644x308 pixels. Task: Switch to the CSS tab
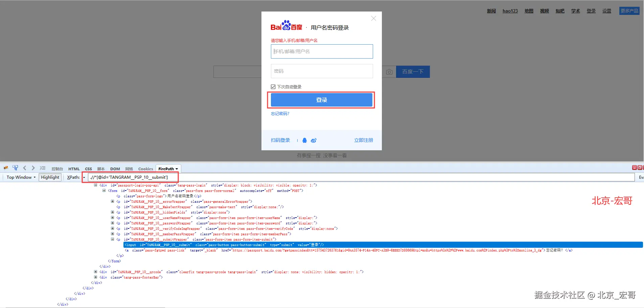[x=88, y=169]
